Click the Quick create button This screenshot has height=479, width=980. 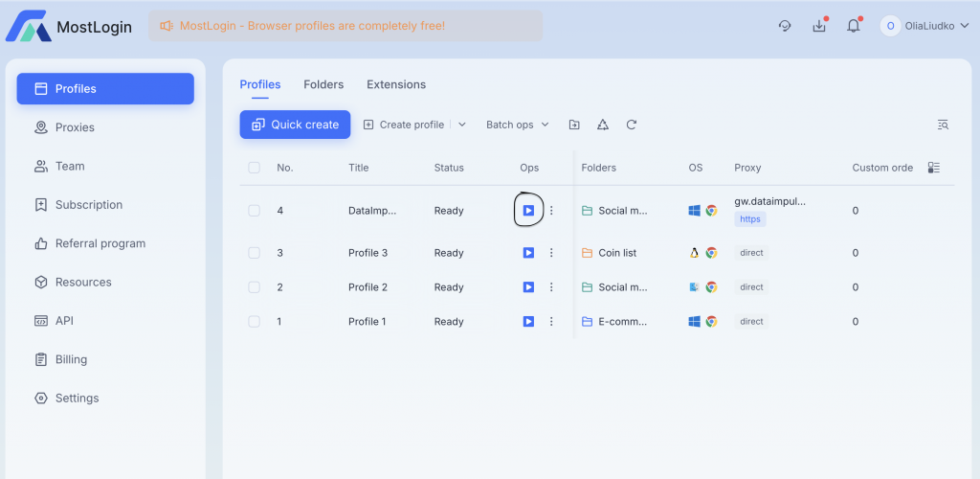point(295,125)
